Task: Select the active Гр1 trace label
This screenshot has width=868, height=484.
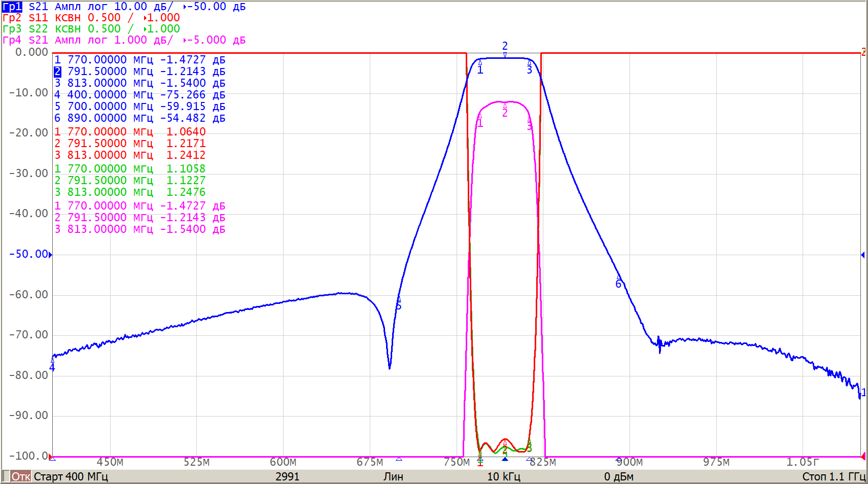Action: 12,7
